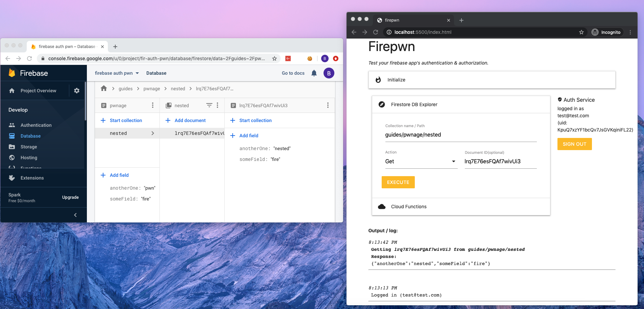Go to Firestore root via home icon
This screenshot has height=309, width=644.
pyautogui.click(x=104, y=88)
